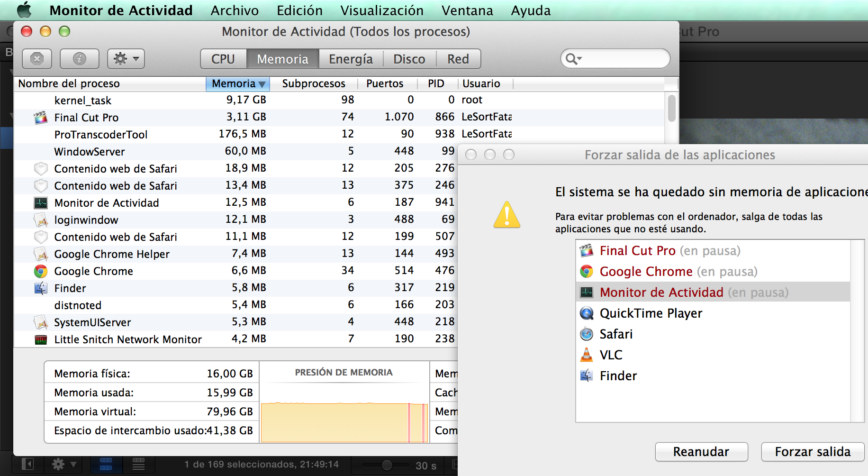Click the SystemUIServer process icon
Image resolution: width=868 pixels, height=476 pixels.
[x=41, y=322]
